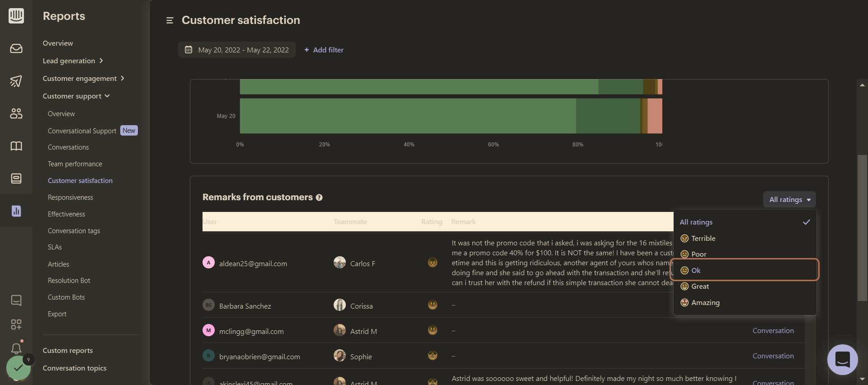
Task: Select Amazing in the ratings menu
Action: click(x=745, y=302)
